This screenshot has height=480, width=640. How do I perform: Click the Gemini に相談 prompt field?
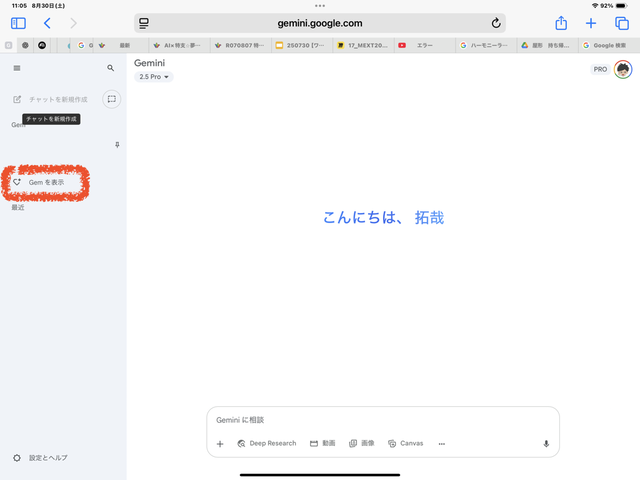coord(382,420)
